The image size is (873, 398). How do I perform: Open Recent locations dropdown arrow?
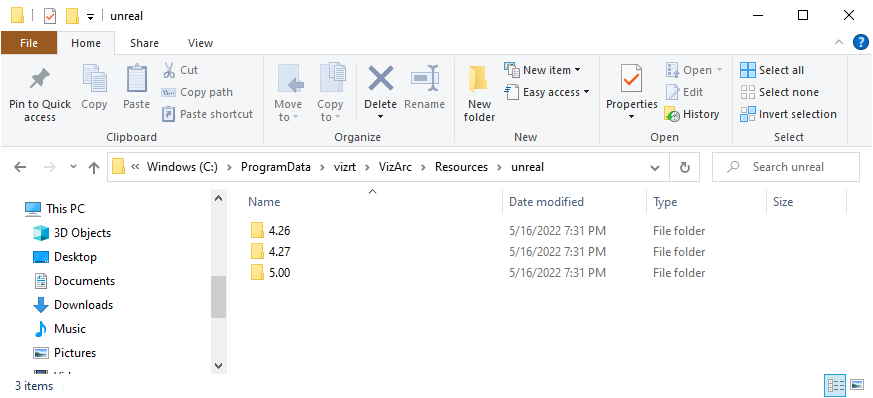tap(73, 167)
